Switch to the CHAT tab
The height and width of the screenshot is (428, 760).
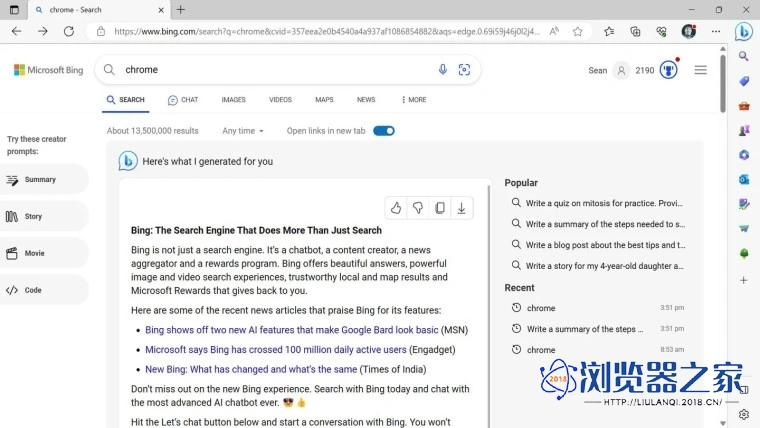pyautogui.click(x=183, y=100)
